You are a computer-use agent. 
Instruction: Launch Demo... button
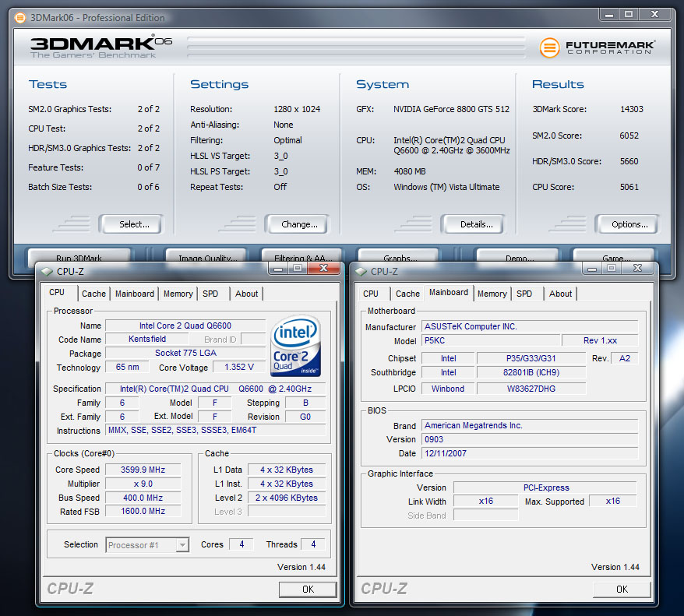click(x=518, y=255)
